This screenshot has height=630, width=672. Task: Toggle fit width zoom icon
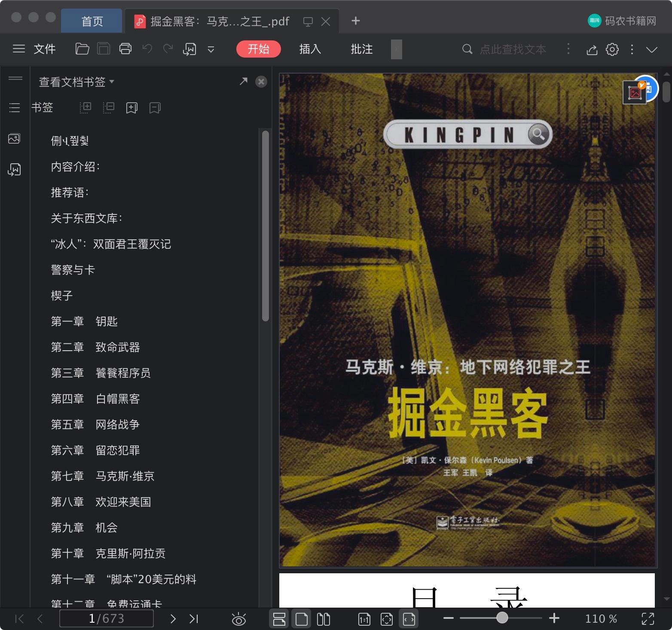coord(409,619)
